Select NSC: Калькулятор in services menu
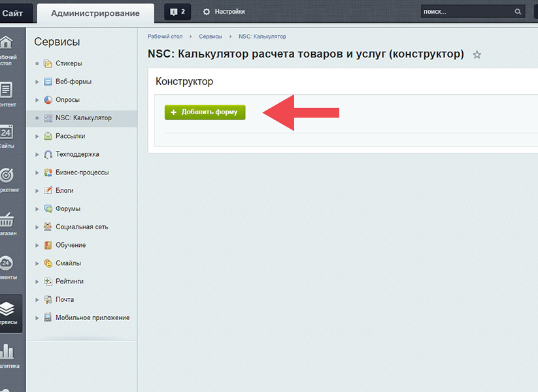The height and width of the screenshot is (392, 538). pos(83,118)
